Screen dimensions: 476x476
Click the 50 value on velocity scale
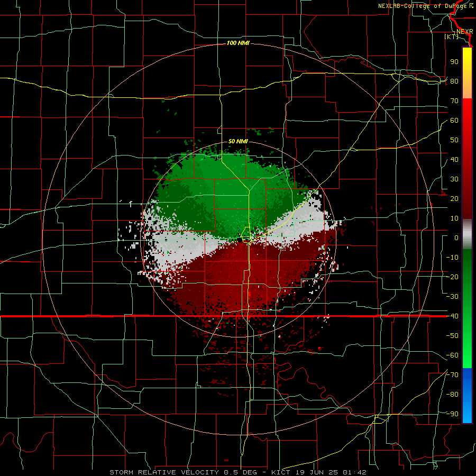454,140
